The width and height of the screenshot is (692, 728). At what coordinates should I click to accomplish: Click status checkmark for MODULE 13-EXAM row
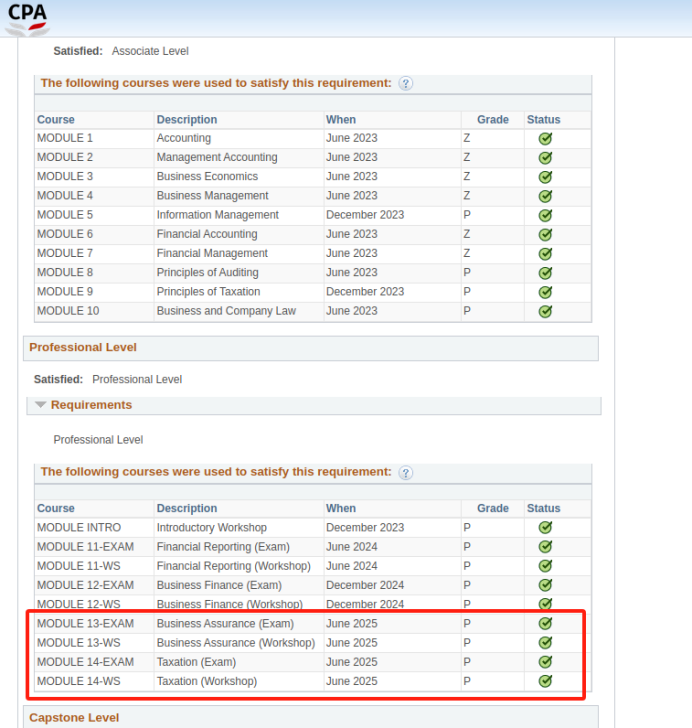coord(545,624)
